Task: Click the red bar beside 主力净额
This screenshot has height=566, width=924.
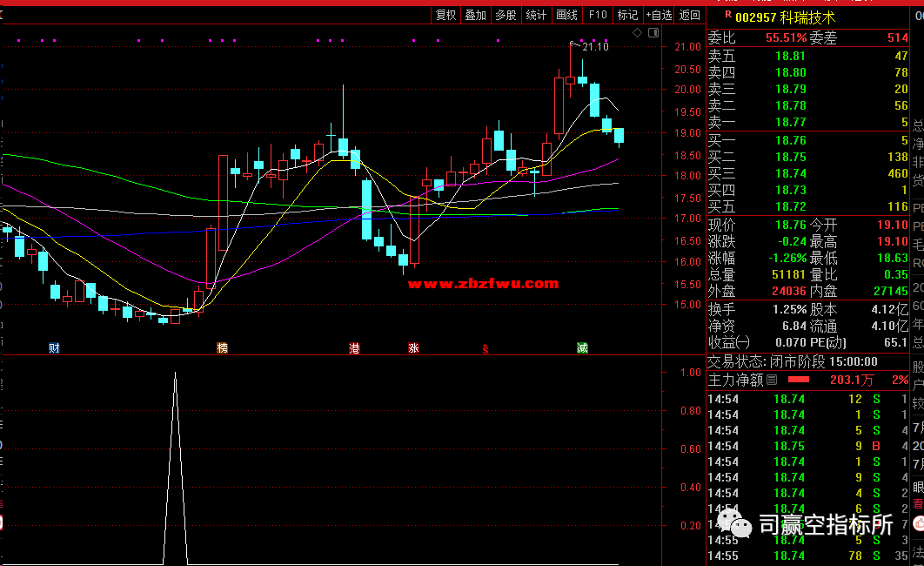Action: (x=799, y=380)
